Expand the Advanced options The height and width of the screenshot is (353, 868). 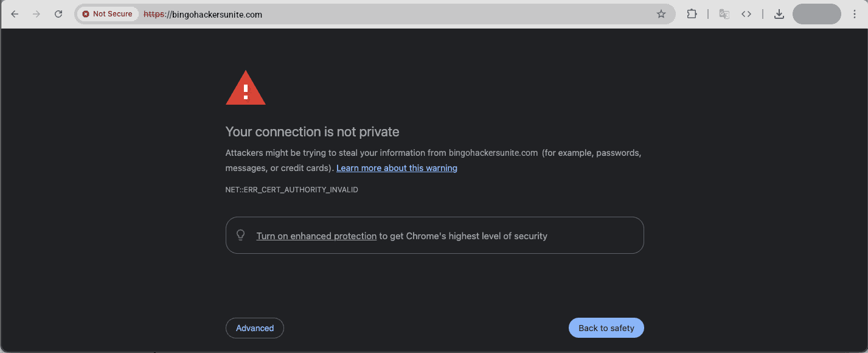(x=254, y=328)
